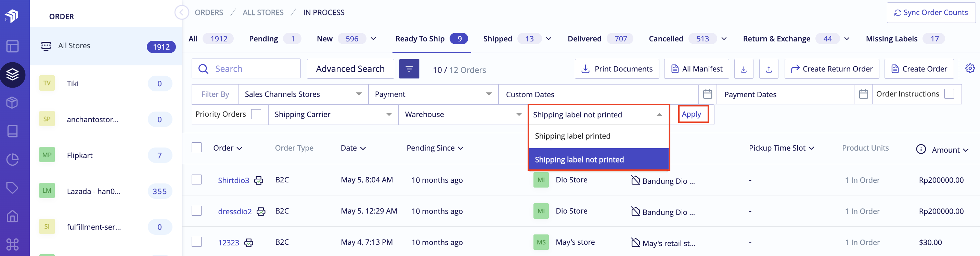The image size is (980, 256).
Task: Switch to Missing Labels tab
Action: pos(905,39)
